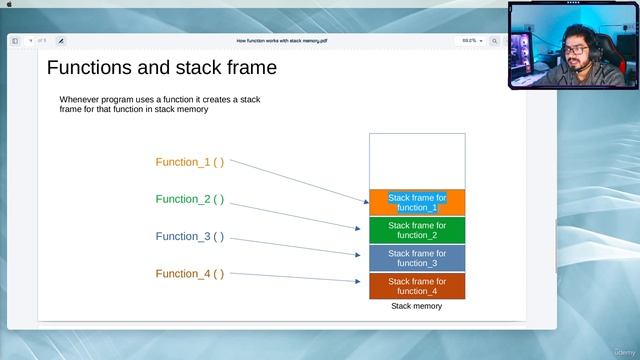Click the green 'Stack frame for function_2' box
Image resolution: width=640 pixels, height=360 pixels.
(x=417, y=230)
